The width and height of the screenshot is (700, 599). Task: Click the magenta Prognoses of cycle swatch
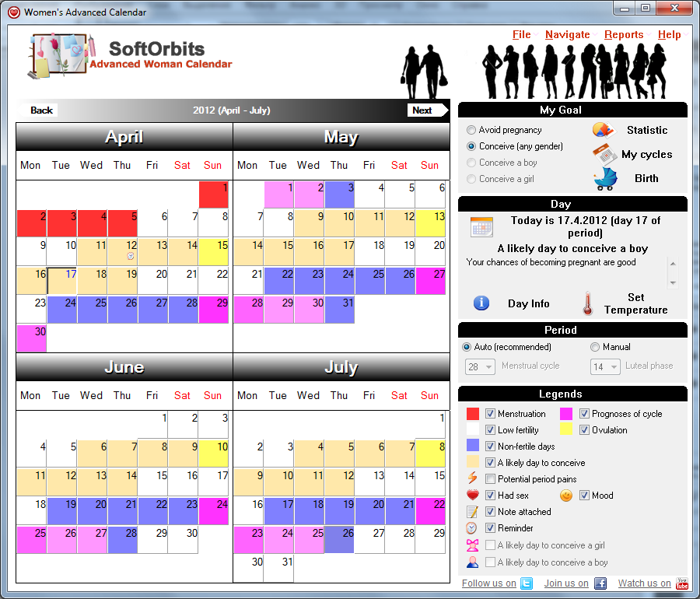[x=566, y=414]
